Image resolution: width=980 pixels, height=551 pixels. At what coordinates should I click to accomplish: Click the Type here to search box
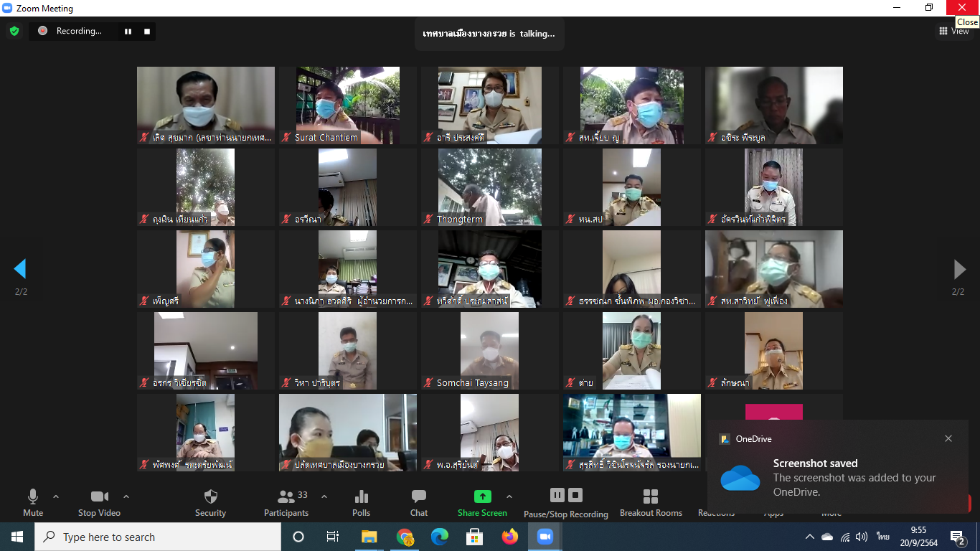coord(158,537)
